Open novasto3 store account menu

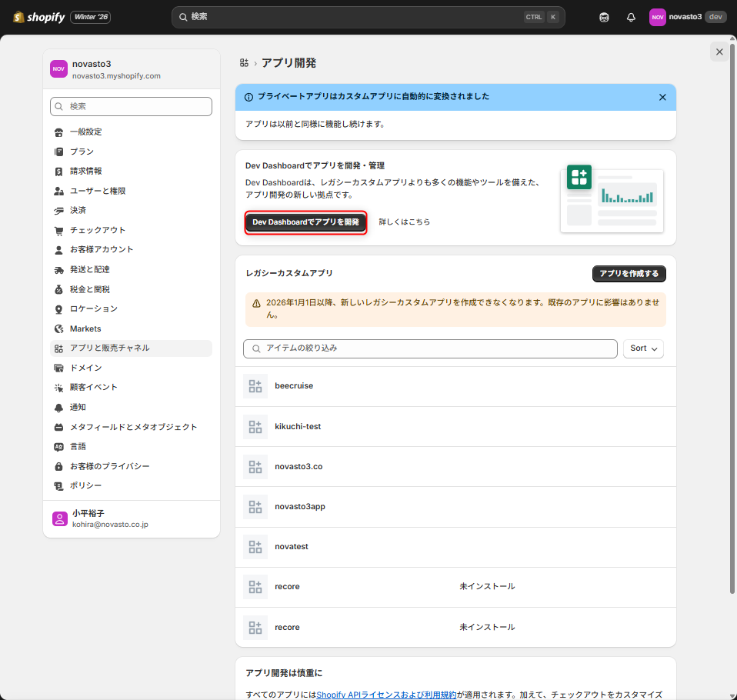pyautogui.click(x=687, y=17)
